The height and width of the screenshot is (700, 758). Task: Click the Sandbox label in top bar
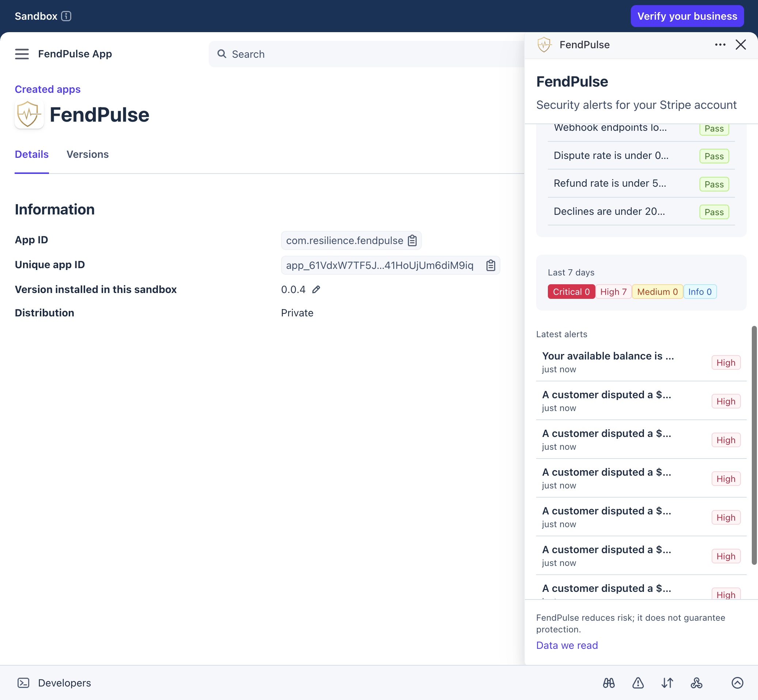point(36,16)
